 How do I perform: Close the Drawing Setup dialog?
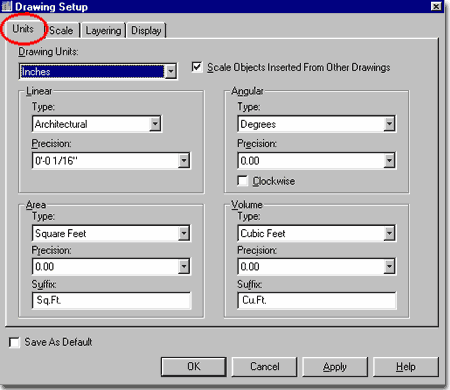(x=436, y=6)
